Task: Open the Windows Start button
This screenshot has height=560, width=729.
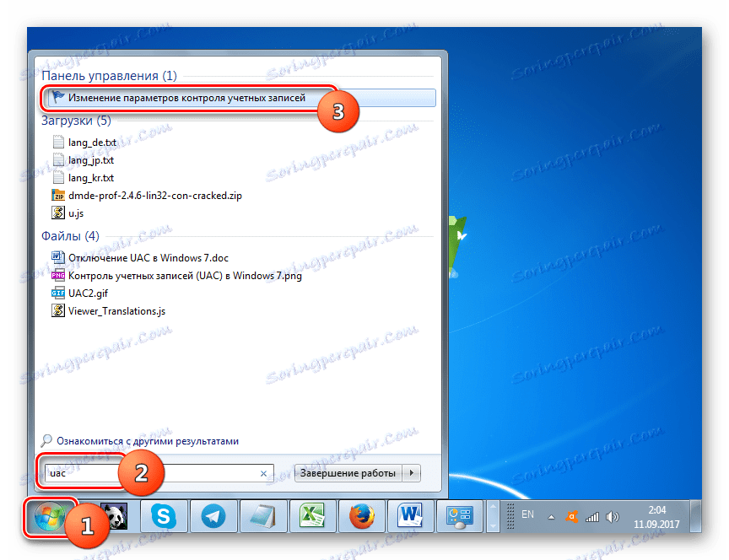Action: (49, 516)
